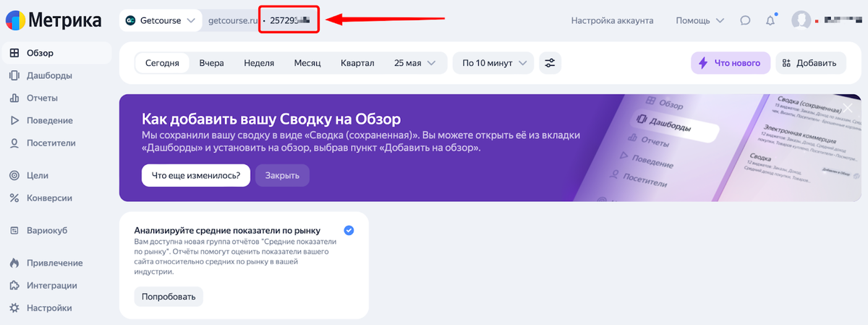Click the Закрыть banner button

tap(282, 175)
